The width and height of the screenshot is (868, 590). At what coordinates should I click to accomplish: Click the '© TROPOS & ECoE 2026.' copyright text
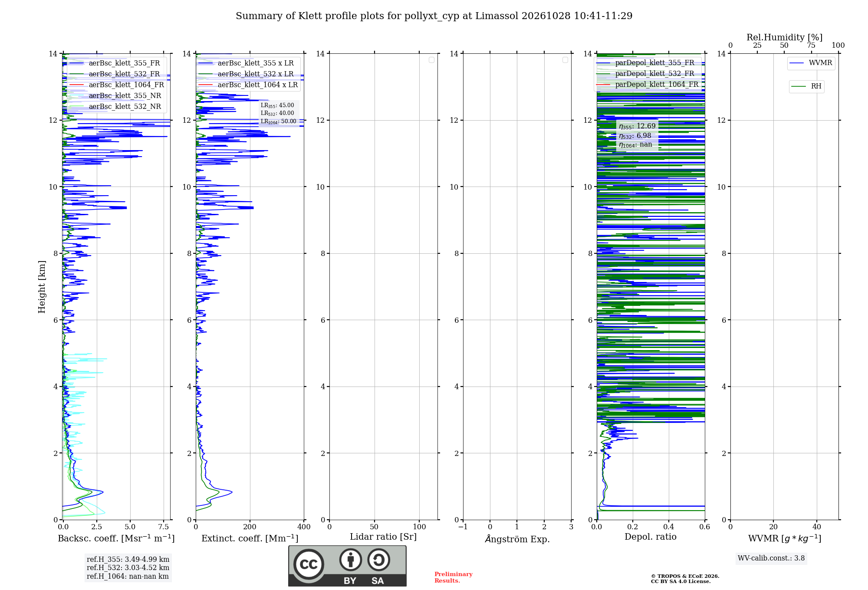pyautogui.click(x=685, y=576)
